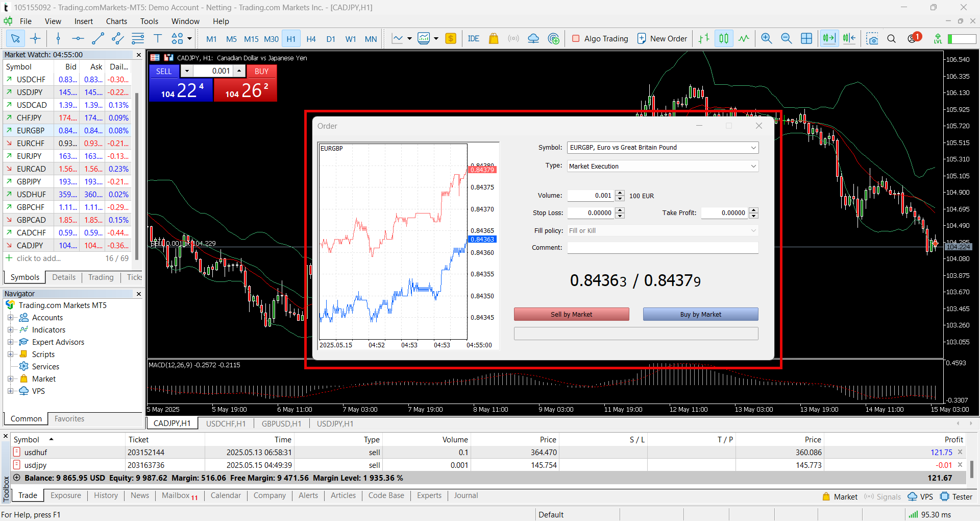Open the MetaEditor IDE

[x=473, y=38]
